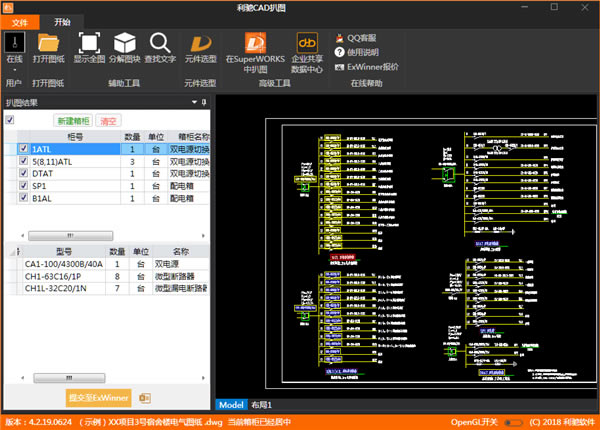
Task: Open 企业共享数据中心
Action: coord(306,44)
